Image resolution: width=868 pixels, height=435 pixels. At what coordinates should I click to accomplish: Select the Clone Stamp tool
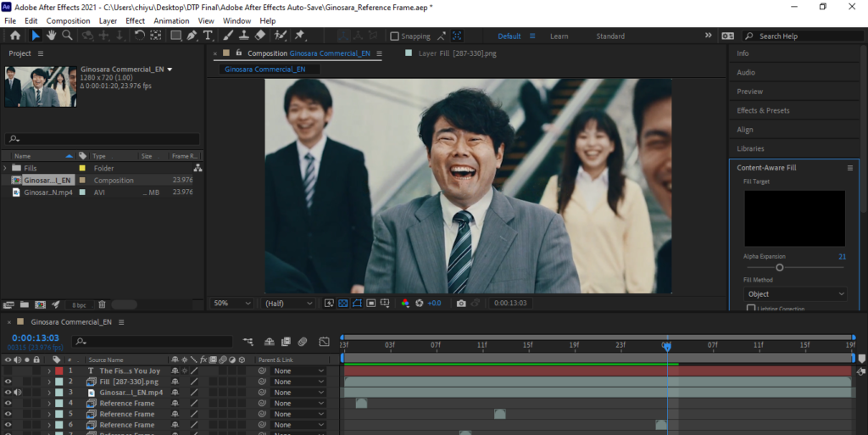[x=243, y=36]
